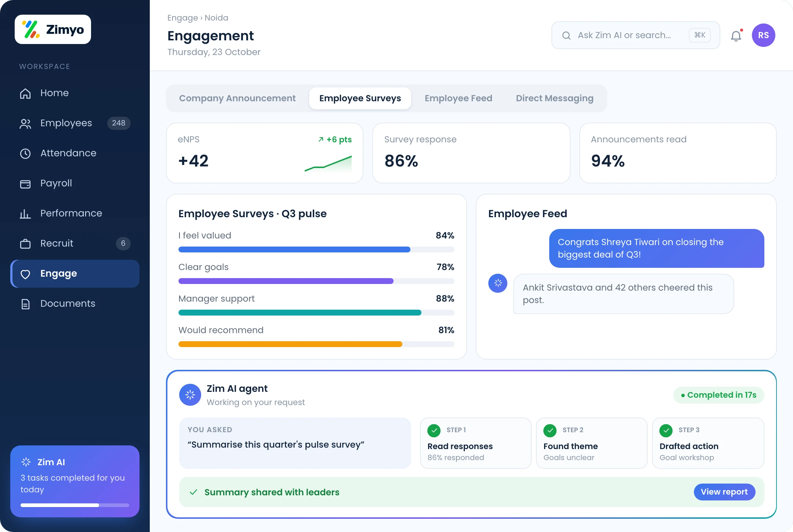Click the sparkle avatar in Employee Feed
Image resolution: width=793 pixels, height=532 pixels.
[x=498, y=283]
